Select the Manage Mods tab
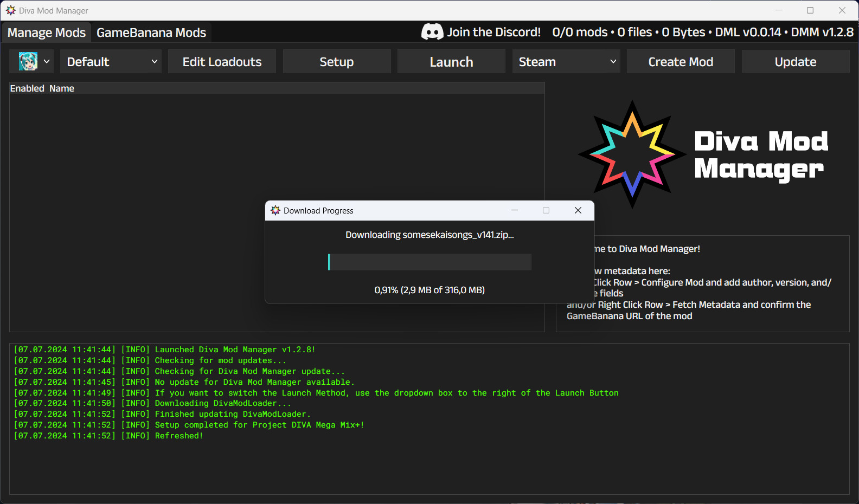859x504 pixels. click(x=47, y=33)
